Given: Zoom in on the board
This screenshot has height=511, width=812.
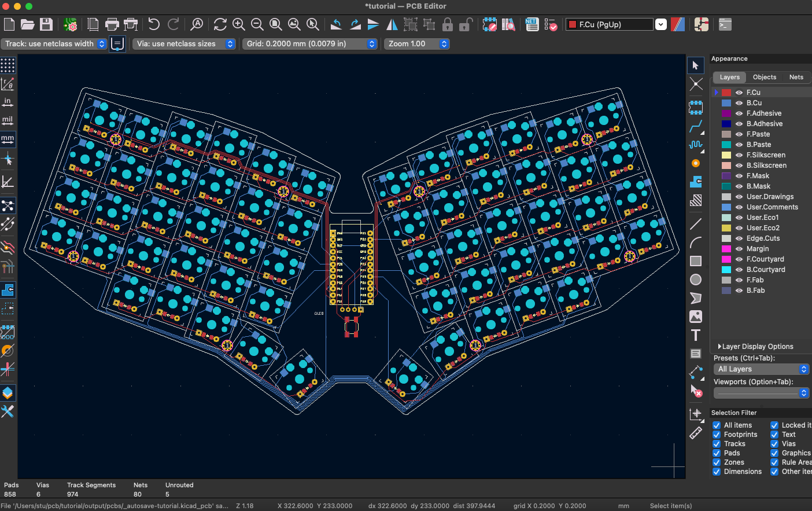Looking at the screenshot, I should coord(238,24).
